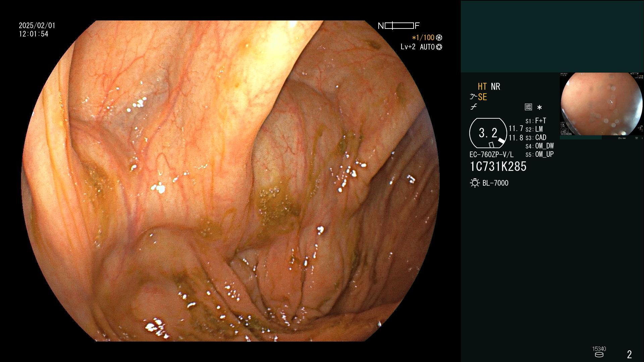The width and height of the screenshot is (644, 362).
Task: Click the scope model EC-760ZP-V/L
Action: click(491, 155)
